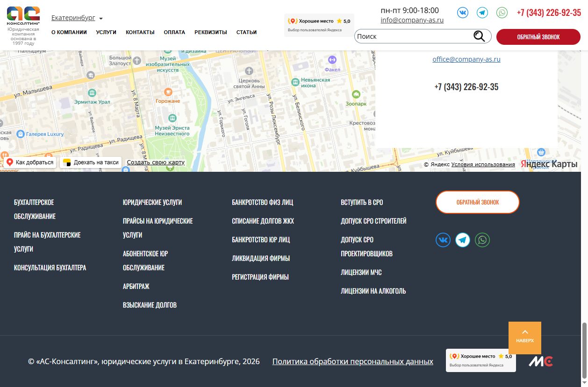Click the Зоопарк marker on the map
Screen dimensions: 588x387
coord(356,93)
